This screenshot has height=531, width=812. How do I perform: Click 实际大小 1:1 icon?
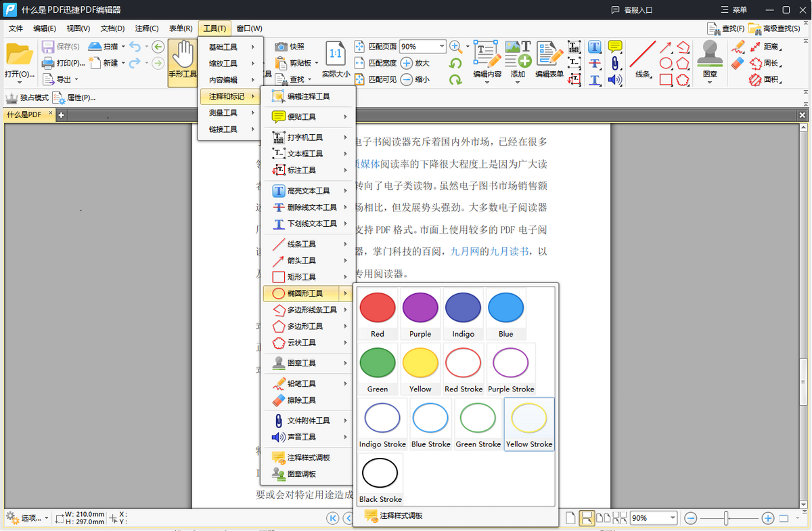[x=335, y=53]
